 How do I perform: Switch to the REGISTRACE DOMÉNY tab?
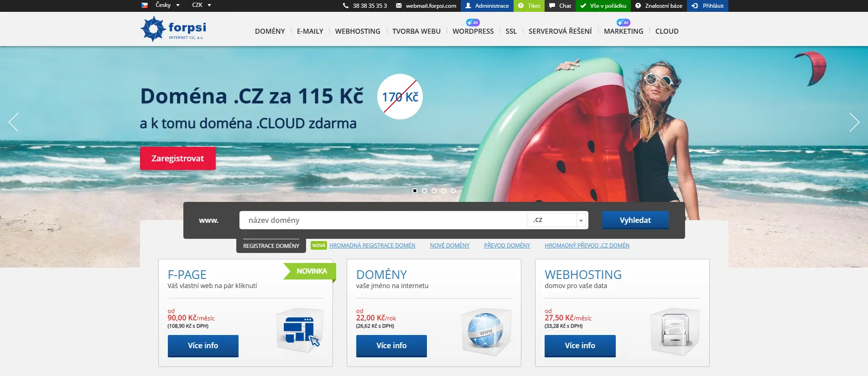click(271, 246)
